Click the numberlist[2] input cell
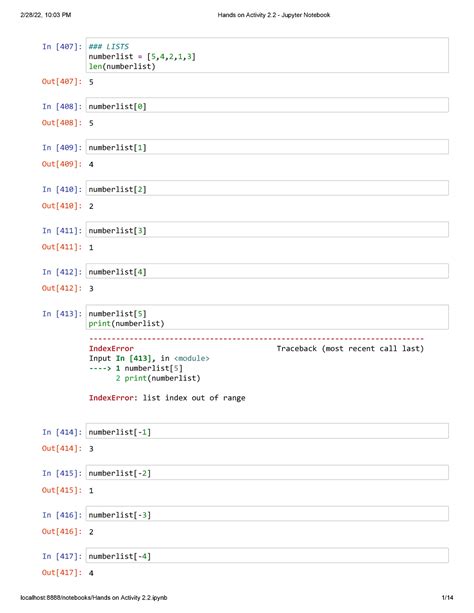474x613 pixels. (x=267, y=189)
